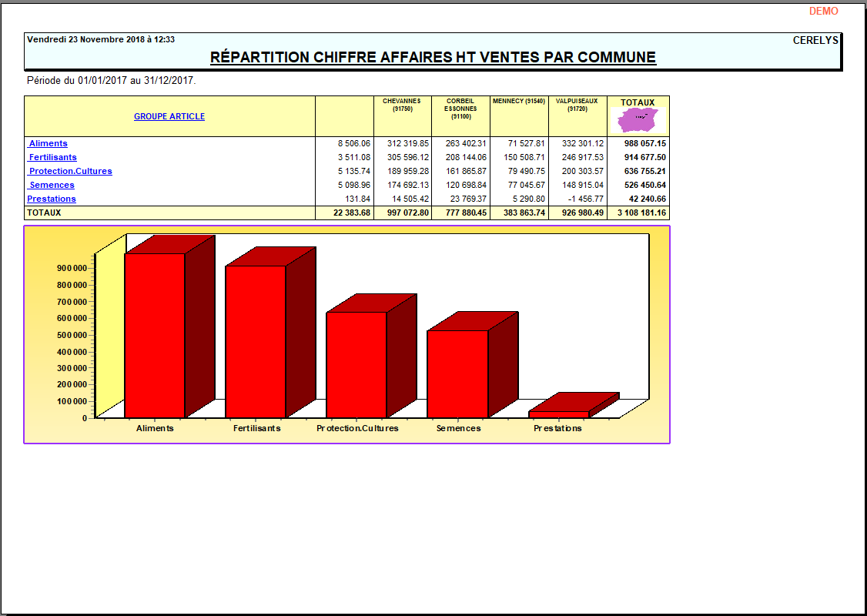This screenshot has height=616, width=867.
Task: Click the CHEVANNES (91750) column header
Action: [x=403, y=105]
